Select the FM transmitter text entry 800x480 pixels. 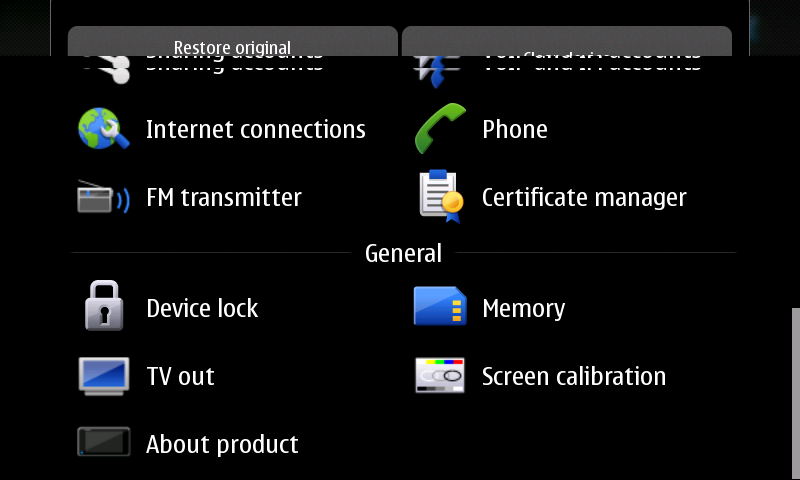coord(224,197)
